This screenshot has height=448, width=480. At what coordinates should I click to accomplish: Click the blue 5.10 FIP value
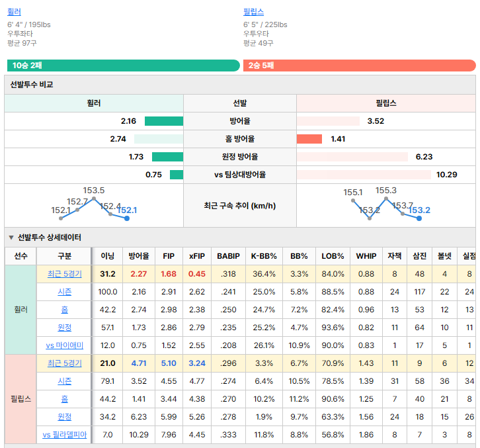tap(169, 363)
